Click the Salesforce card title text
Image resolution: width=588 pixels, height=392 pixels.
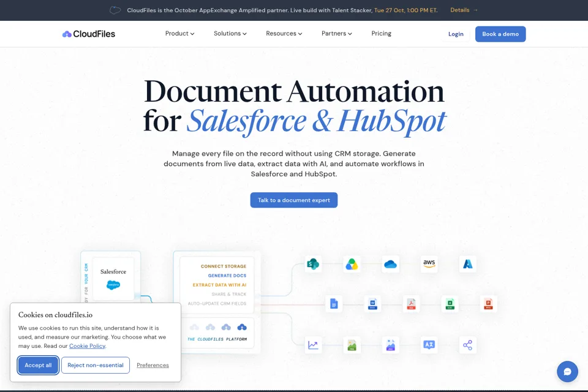pos(113,271)
